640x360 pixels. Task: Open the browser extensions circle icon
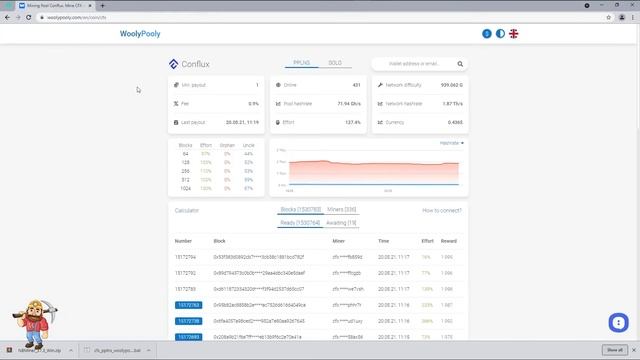pyautogui.click(x=587, y=6)
